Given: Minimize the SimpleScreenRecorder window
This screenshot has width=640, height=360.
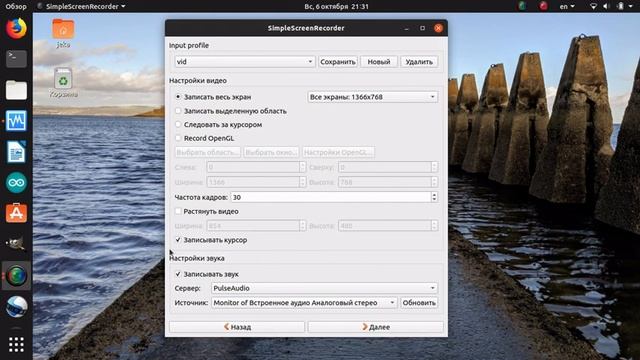Looking at the screenshot, I should (407, 28).
